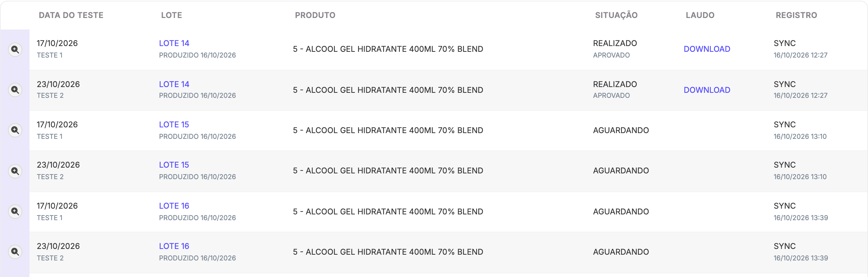
Task: Open details magnifier for LOTE 16 TESTE 2
Action: pos(15,251)
